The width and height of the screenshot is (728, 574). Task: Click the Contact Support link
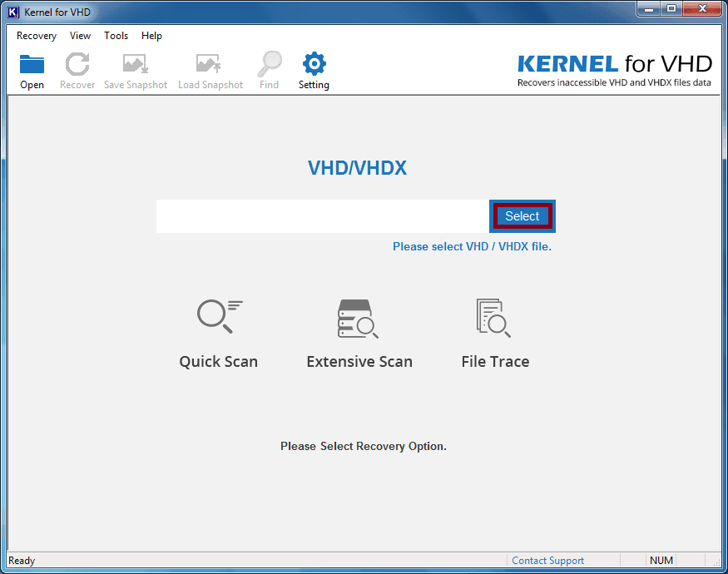pyautogui.click(x=547, y=561)
